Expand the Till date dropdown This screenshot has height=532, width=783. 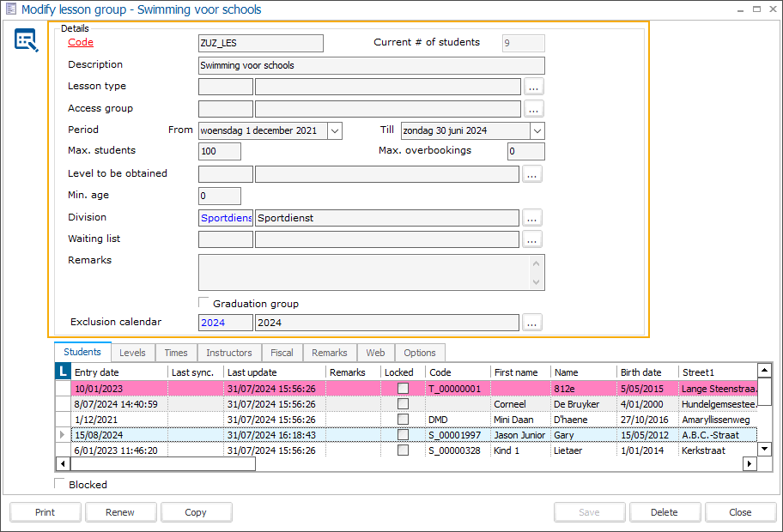click(537, 130)
